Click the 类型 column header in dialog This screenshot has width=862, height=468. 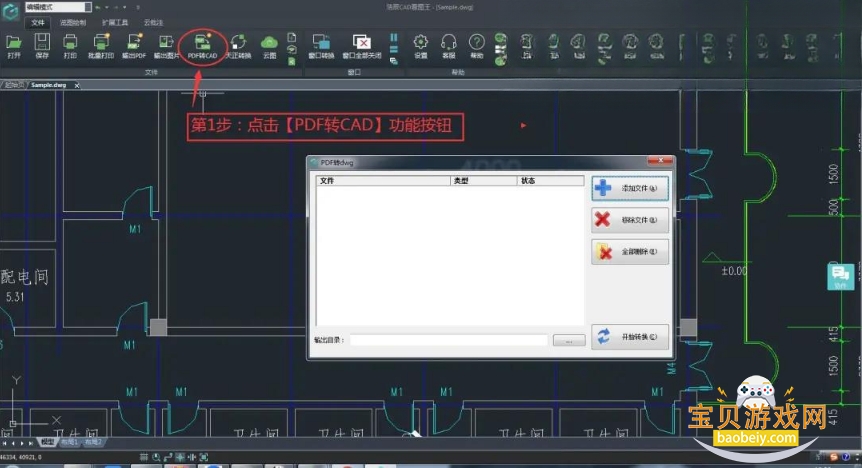click(484, 180)
